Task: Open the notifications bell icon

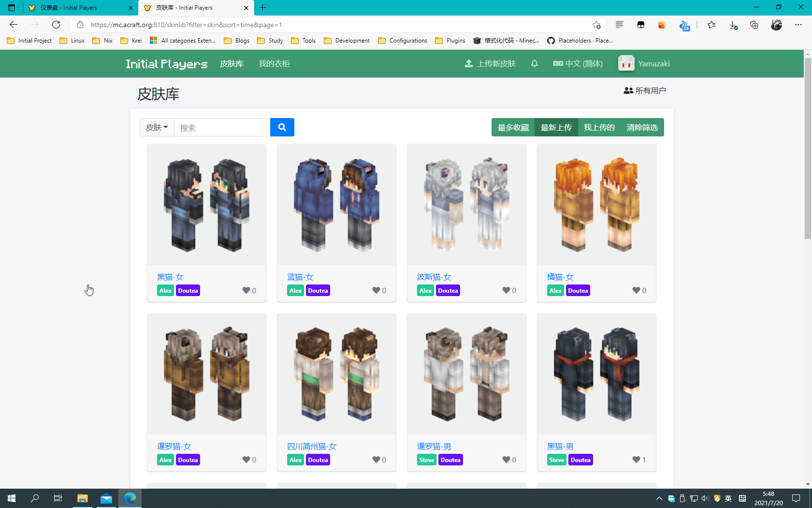Action: pos(534,64)
